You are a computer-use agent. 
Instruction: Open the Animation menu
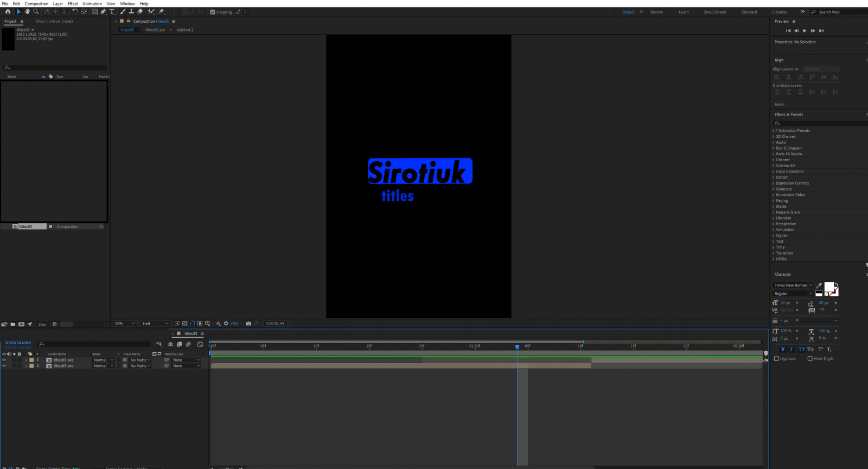click(x=92, y=4)
